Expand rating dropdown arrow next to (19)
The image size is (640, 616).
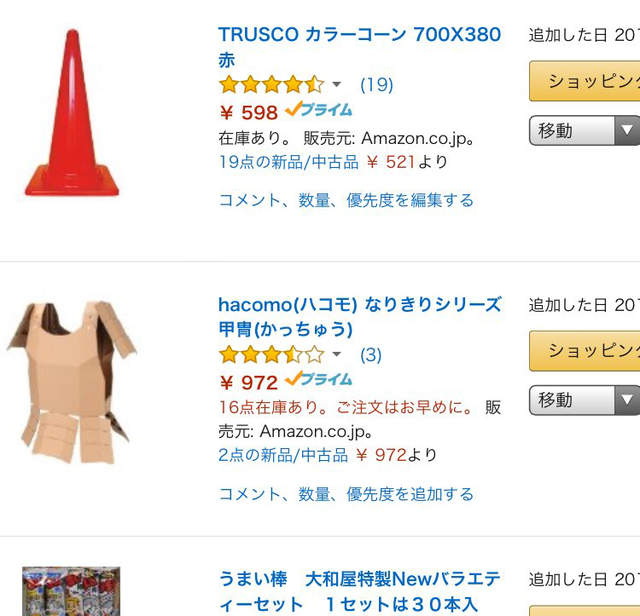336,85
